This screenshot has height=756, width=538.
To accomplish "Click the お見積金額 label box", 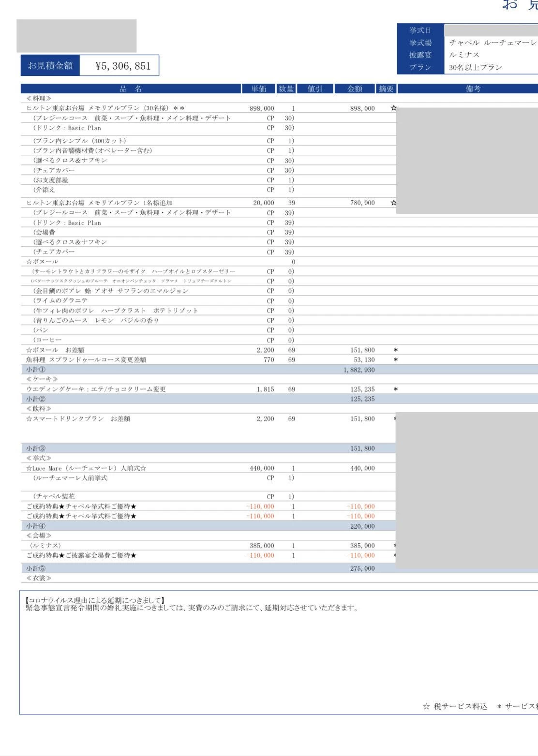I will click(x=50, y=65).
